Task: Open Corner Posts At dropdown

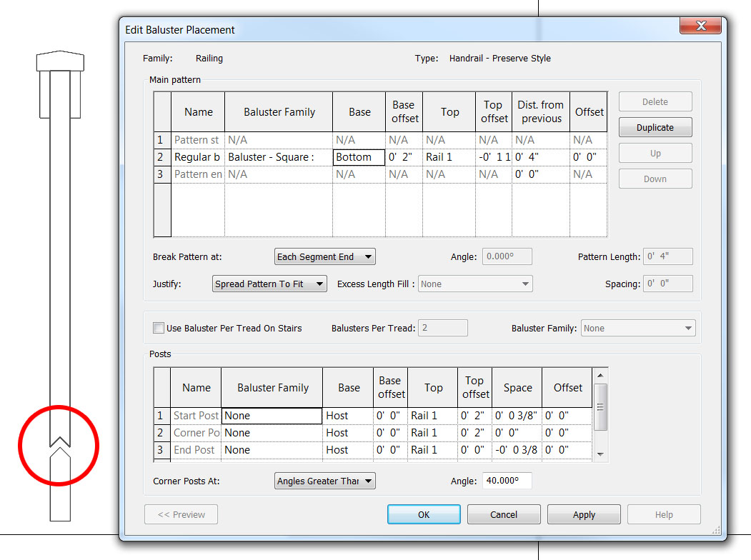Action: coord(324,481)
